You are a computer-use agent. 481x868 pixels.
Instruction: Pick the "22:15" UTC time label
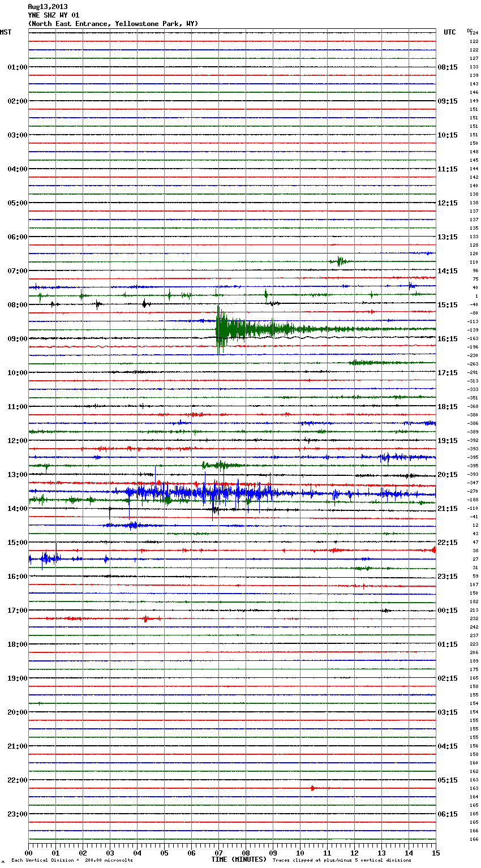point(448,543)
